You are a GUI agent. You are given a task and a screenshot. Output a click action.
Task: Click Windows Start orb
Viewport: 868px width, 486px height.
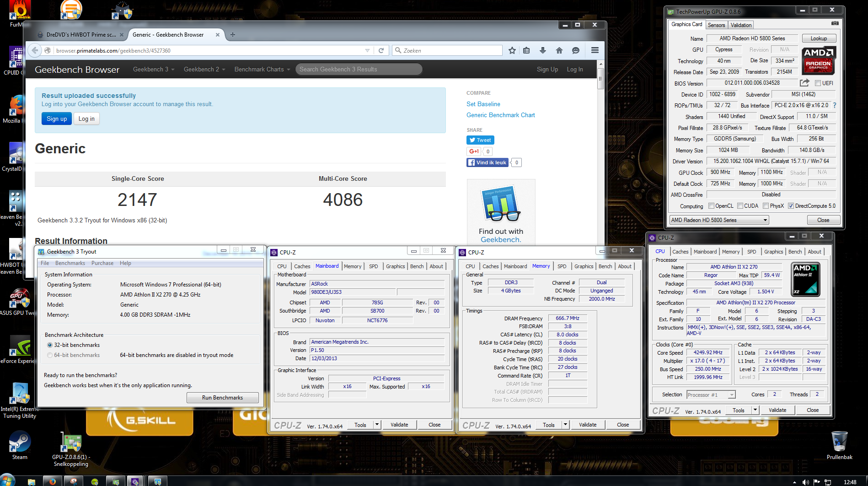point(7,481)
